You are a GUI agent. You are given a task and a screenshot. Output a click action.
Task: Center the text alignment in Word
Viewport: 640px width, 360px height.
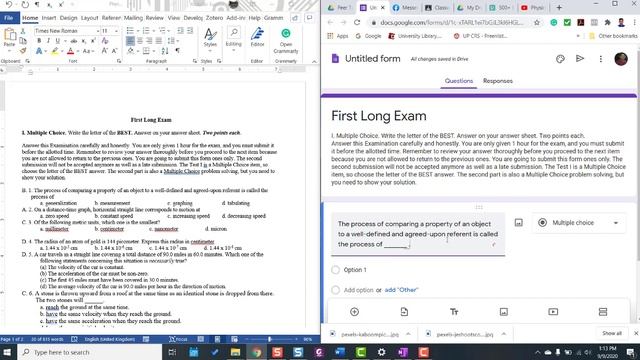(x=140, y=41)
